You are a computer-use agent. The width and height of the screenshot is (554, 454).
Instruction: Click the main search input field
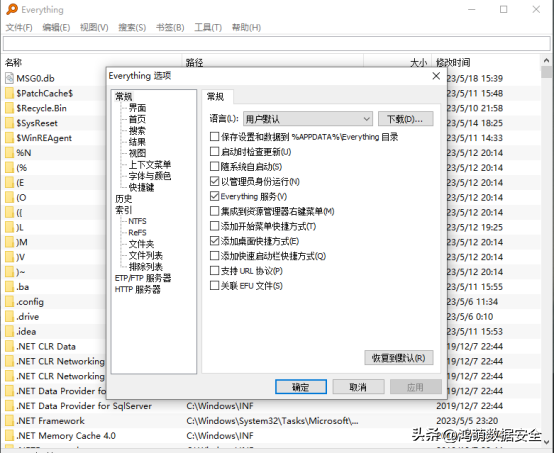(277, 44)
